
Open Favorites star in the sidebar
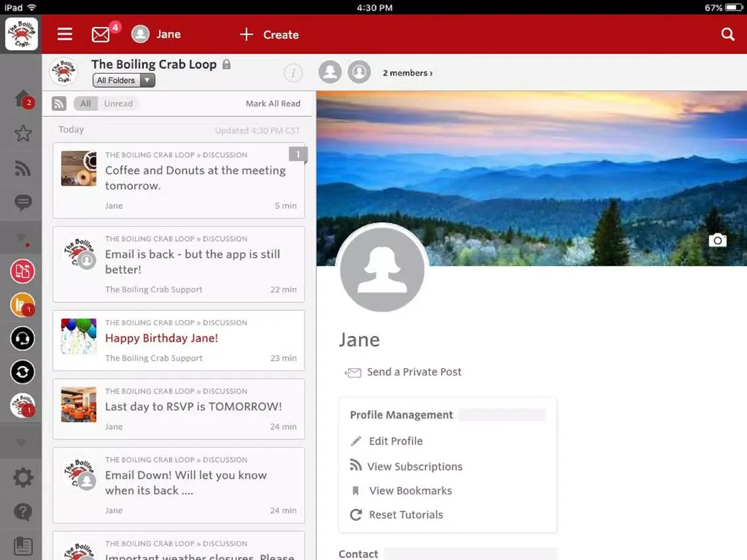23,133
